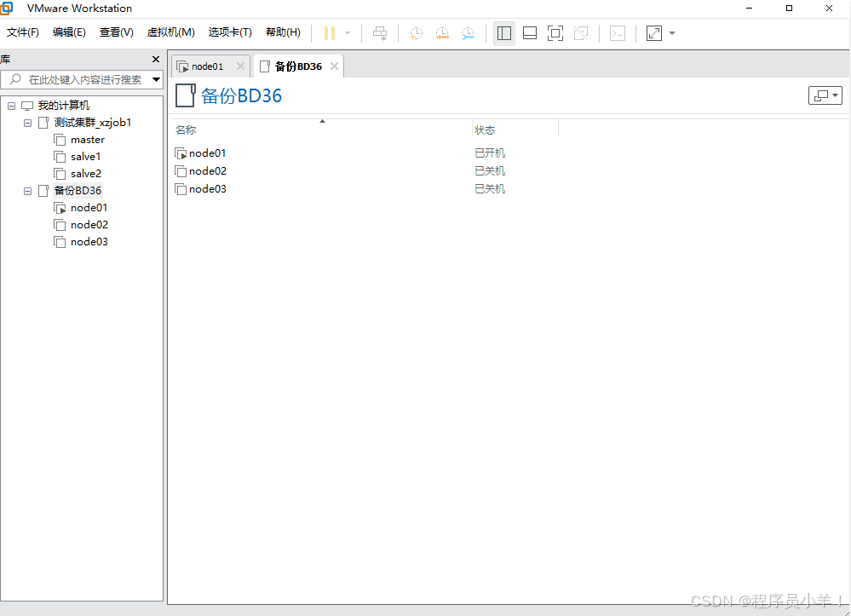Click the salve2 VM icon in library

60,174
